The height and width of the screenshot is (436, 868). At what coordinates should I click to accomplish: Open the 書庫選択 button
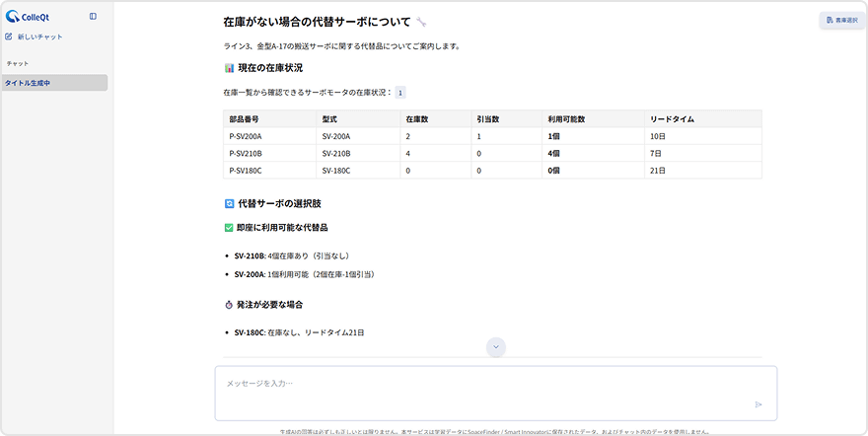click(841, 20)
